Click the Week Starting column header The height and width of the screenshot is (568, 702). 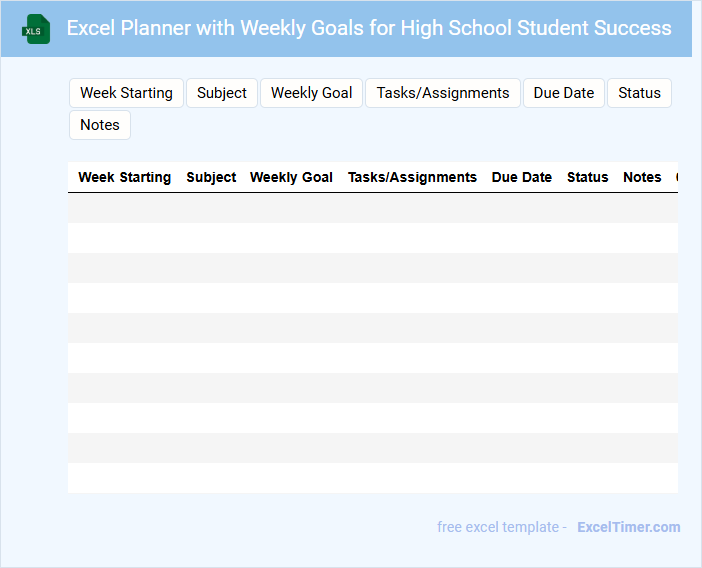tap(125, 177)
